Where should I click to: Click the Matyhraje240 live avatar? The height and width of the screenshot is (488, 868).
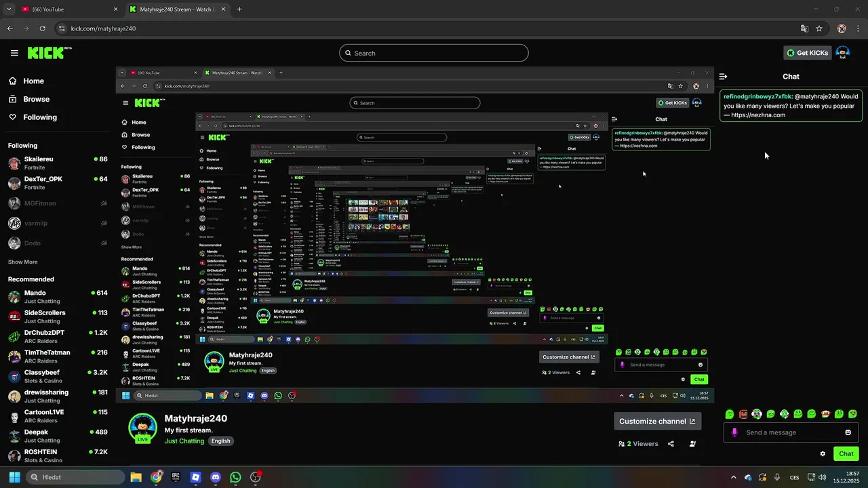click(142, 428)
